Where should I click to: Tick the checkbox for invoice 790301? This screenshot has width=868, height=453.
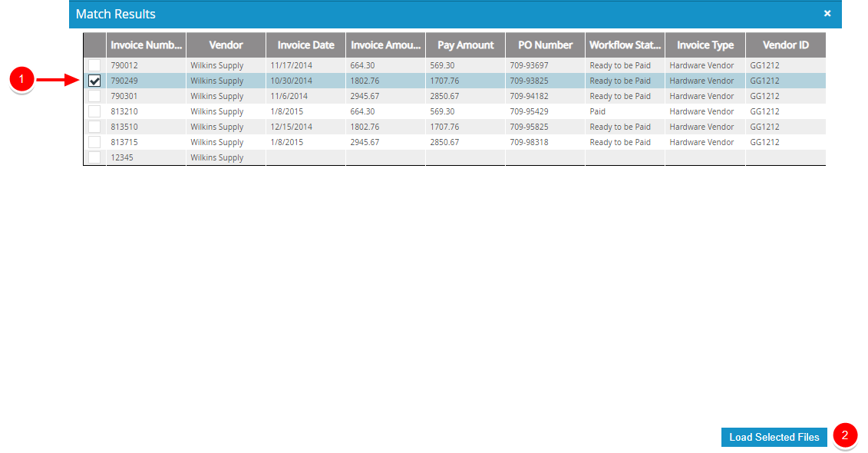(94, 96)
